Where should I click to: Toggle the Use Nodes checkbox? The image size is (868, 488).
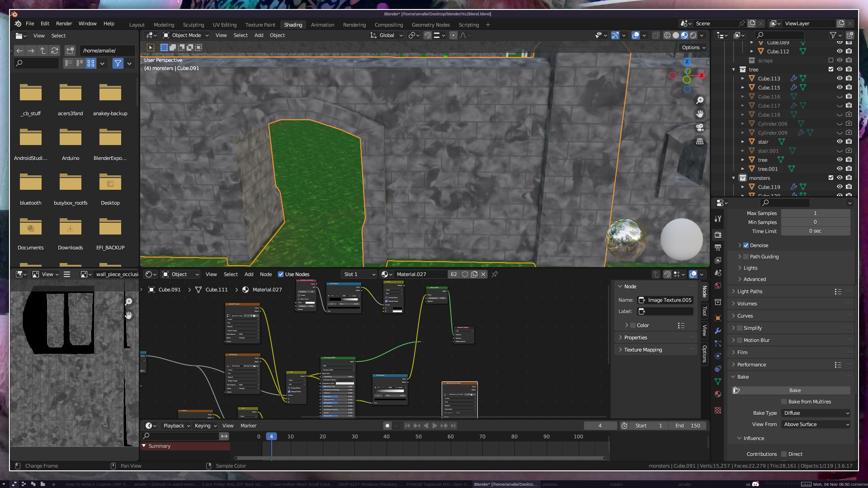281,274
